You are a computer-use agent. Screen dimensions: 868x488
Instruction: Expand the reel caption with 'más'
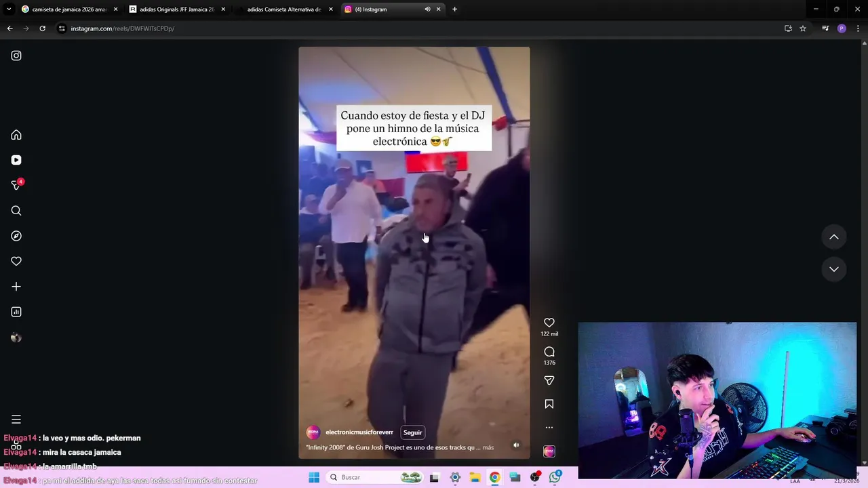coord(488,447)
